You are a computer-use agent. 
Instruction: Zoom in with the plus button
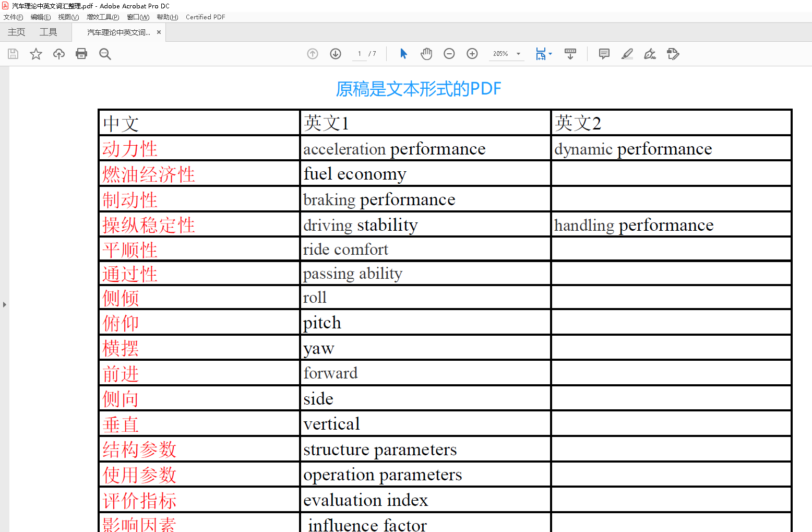point(472,54)
